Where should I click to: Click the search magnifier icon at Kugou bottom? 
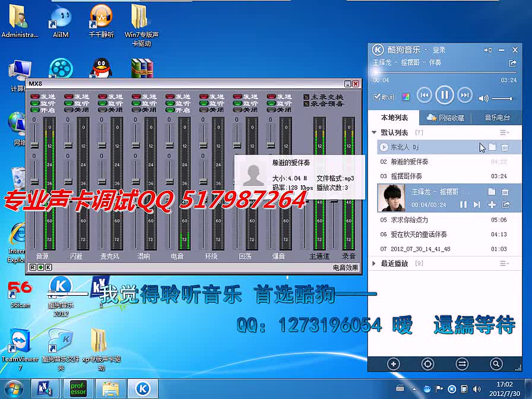[496, 363]
